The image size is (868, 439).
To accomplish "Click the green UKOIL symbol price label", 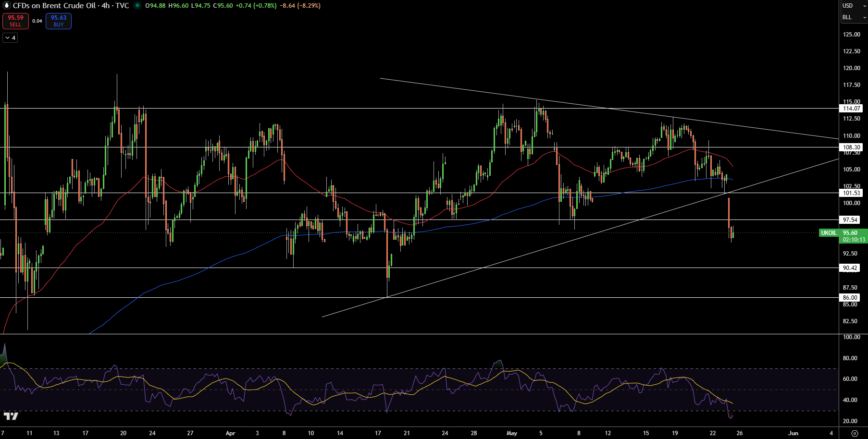I will (x=829, y=233).
